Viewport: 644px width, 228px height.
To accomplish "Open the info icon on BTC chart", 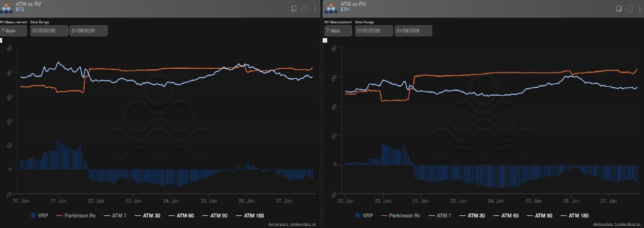I will [x=305, y=8].
